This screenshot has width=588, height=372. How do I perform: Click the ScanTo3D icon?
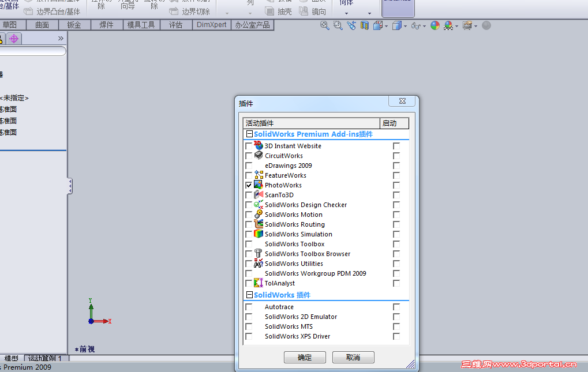point(259,194)
